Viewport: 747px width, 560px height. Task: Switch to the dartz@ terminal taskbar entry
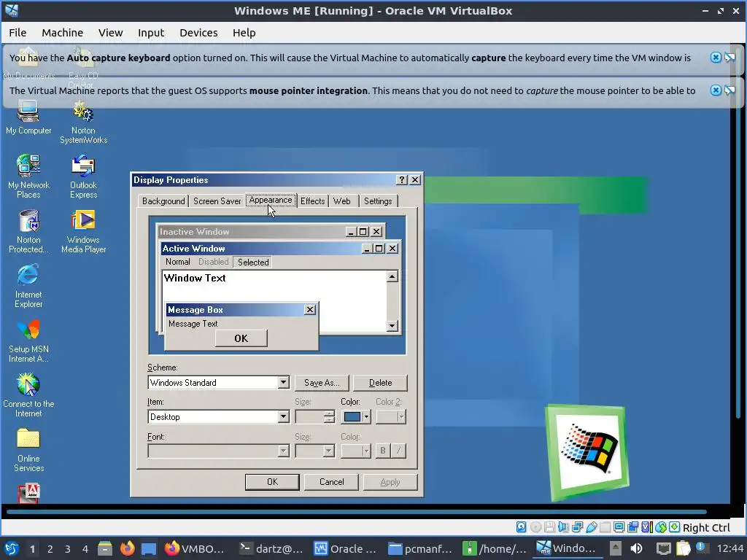[x=271, y=548]
